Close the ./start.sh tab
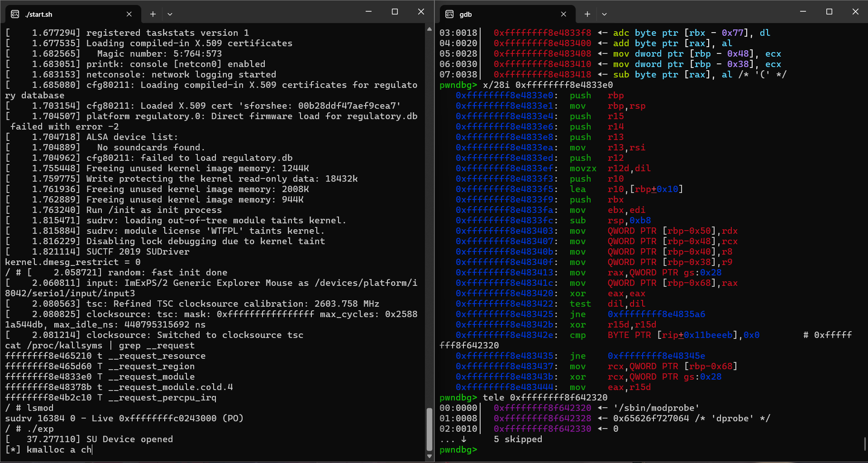The height and width of the screenshot is (463, 868). click(129, 14)
